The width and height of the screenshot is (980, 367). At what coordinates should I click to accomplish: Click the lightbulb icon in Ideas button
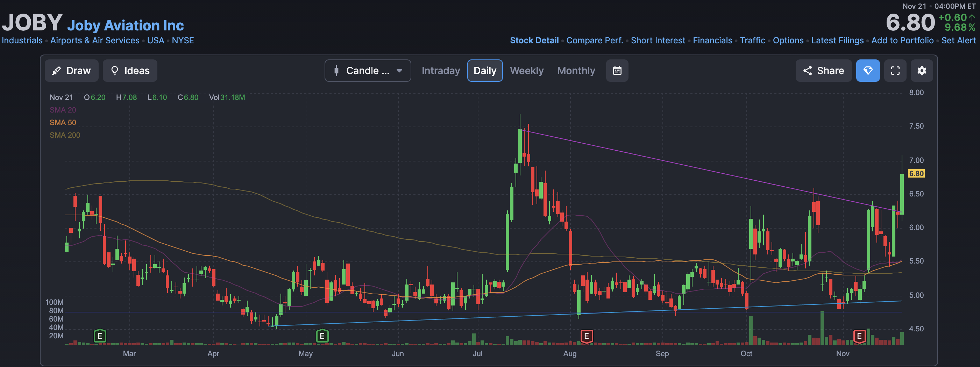[114, 71]
